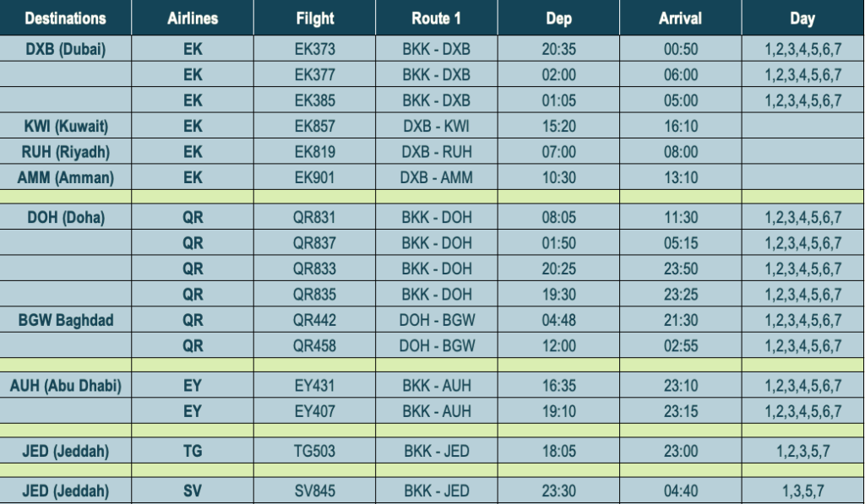Click flight EK857 cell

pyautogui.click(x=314, y=127)
